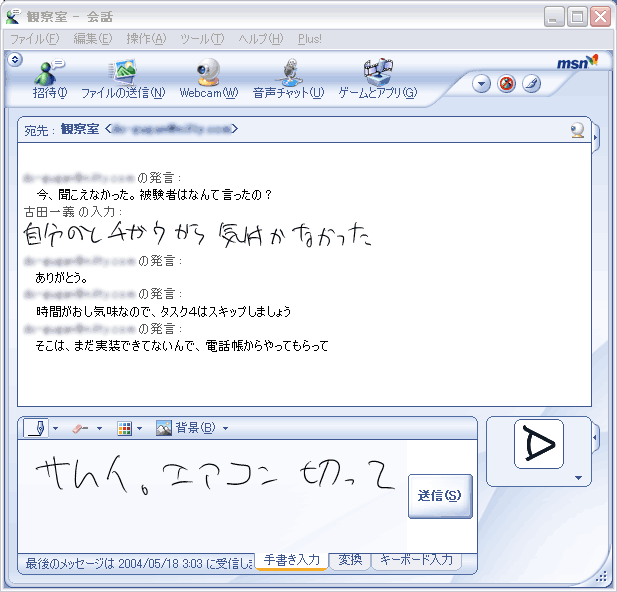The width and height of the screenshot is (617, 592).
Task: Select the eraser tool
Action: [80, 428]
